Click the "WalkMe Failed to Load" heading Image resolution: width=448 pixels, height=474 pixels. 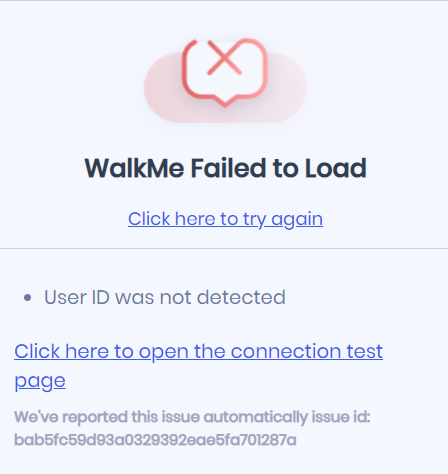click(x=225, y=168)
